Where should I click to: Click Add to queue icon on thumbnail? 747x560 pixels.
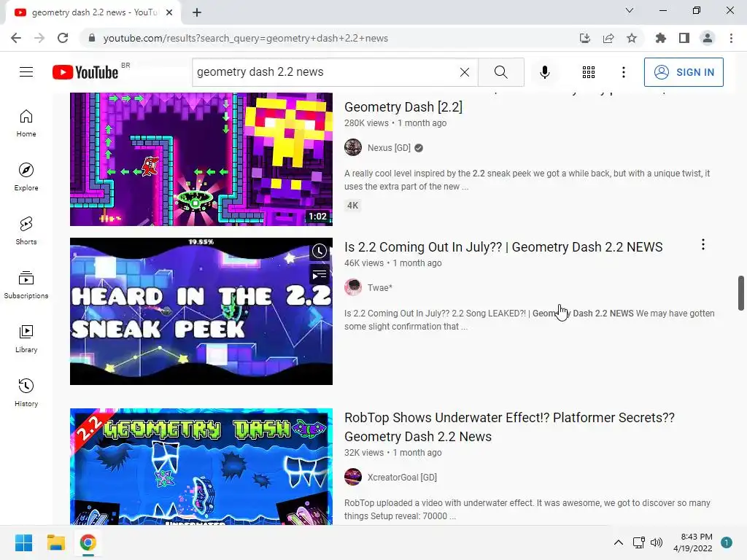[320, 275]
